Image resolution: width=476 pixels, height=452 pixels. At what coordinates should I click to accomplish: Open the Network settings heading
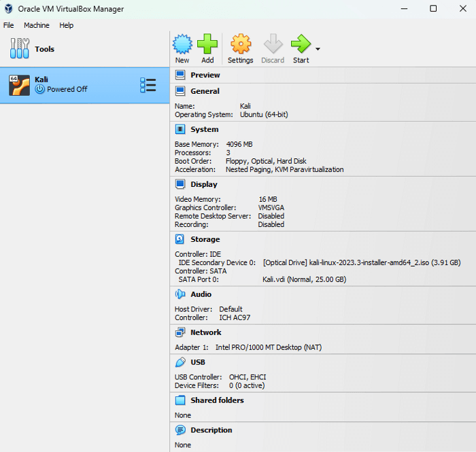click(205, 332)
